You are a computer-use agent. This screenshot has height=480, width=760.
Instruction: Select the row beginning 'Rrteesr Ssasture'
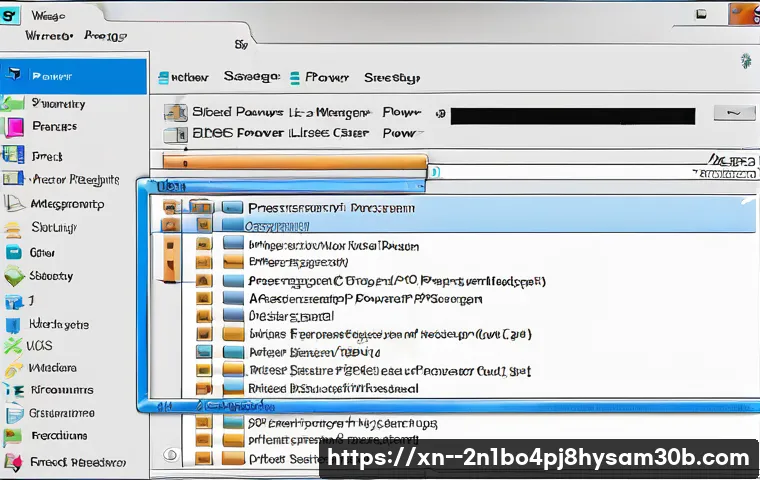(390, 371)
